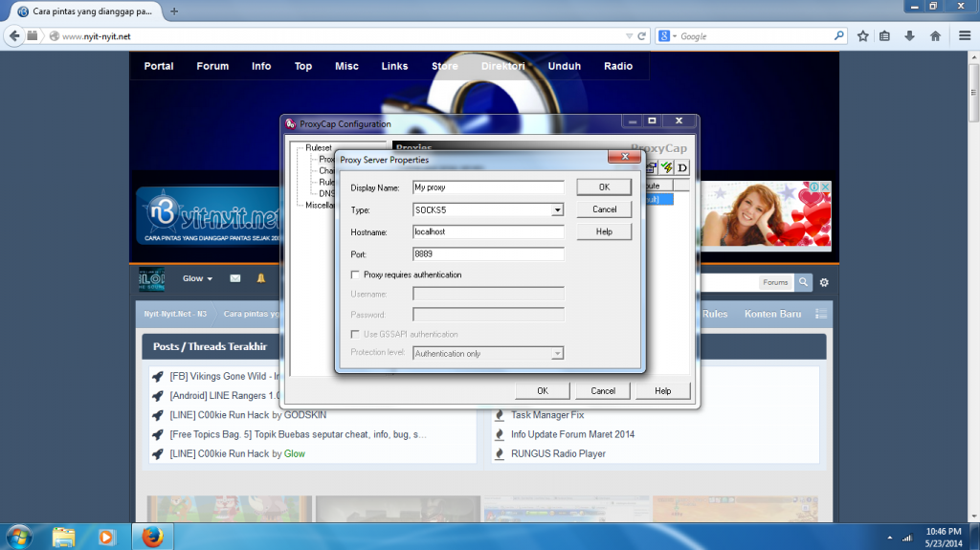
Task: Open the Top menu item
Action: click(x=303, y=66)
